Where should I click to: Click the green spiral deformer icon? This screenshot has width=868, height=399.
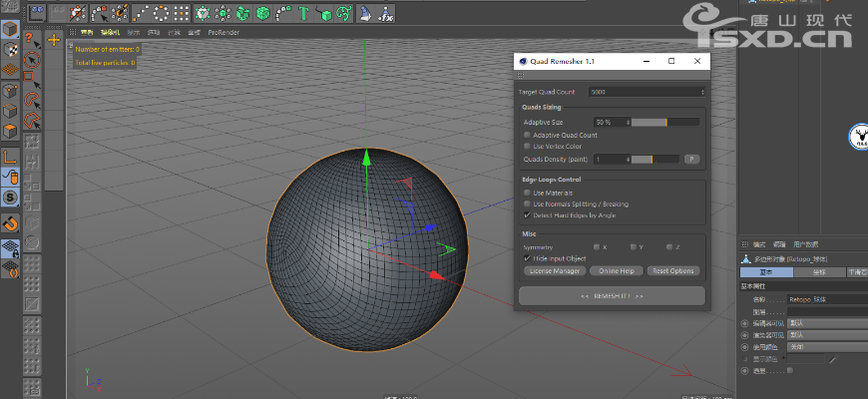343,14
